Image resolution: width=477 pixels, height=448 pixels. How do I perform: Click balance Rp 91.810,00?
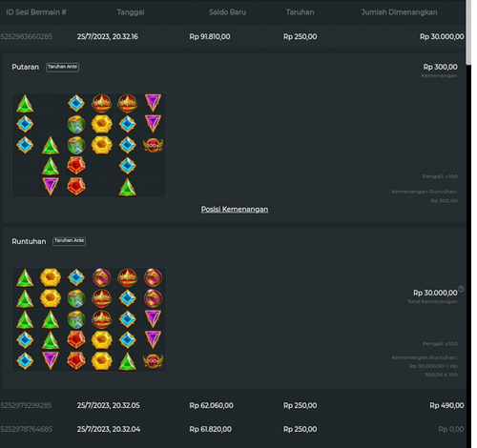tap(210, 36)
